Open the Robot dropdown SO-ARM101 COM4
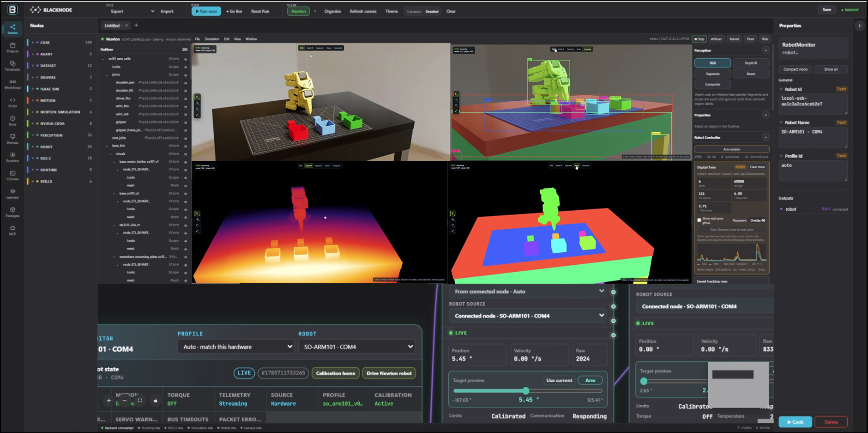Screen dimensions: 868x433 pyautogui.click(x=356, y=347)
